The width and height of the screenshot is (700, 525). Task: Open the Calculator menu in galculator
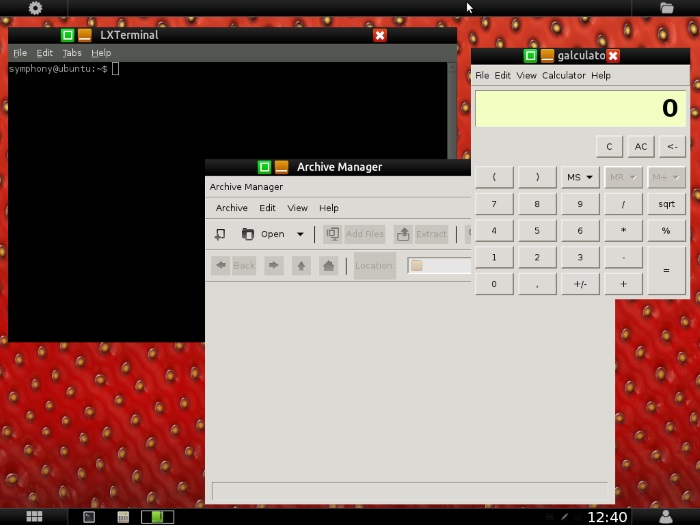tap(564, 75)
